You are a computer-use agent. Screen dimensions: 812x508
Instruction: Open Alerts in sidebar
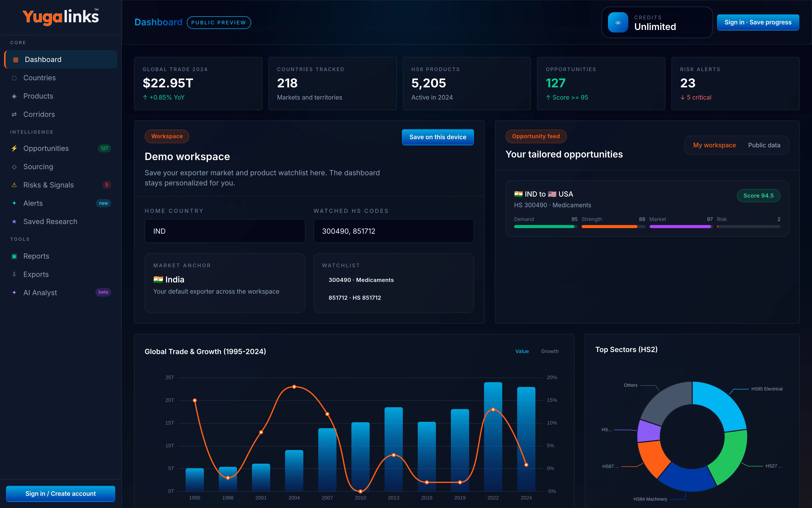(x=61, y=203)
